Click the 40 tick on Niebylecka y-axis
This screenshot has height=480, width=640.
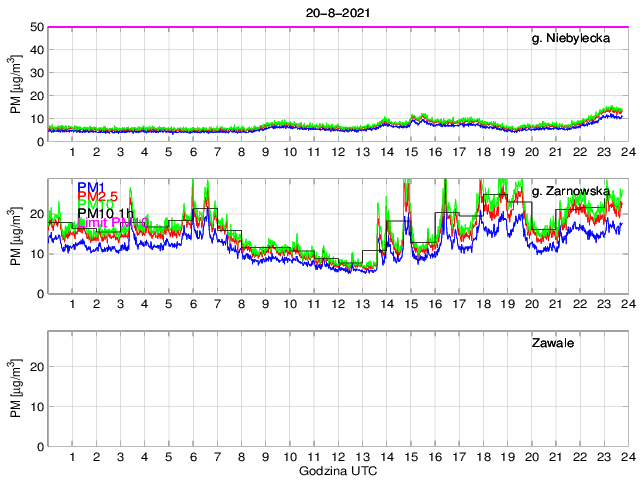35,50
